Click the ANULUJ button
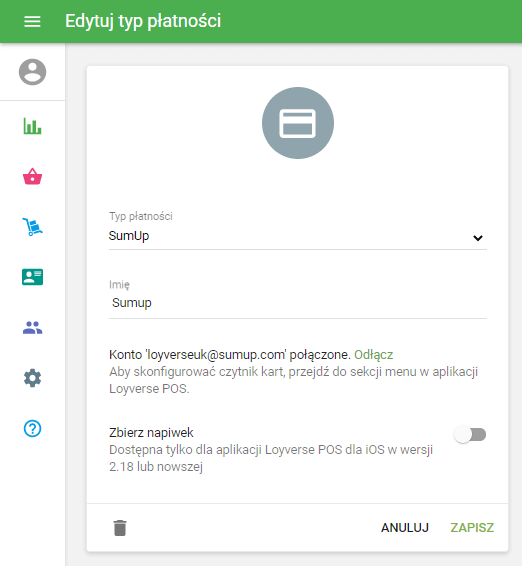 (x=405, y=528)
